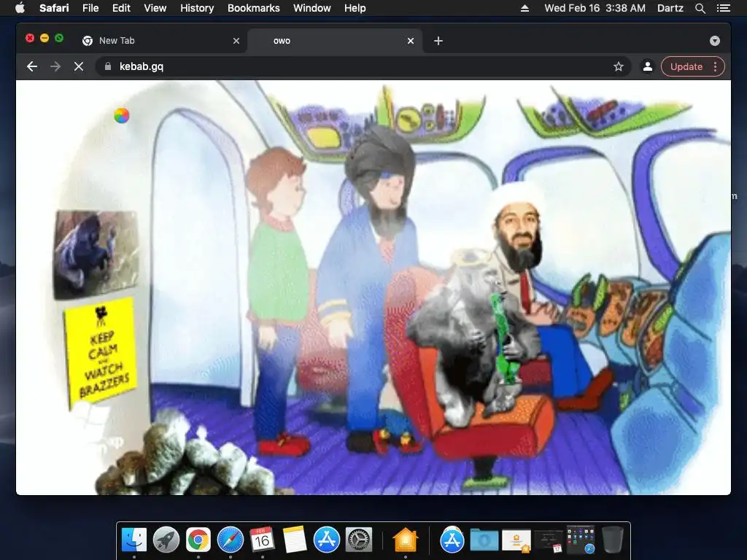This screenshot has height=560, width=747.
Task: Open Notes from the dock
Action: tap(295, 540)
